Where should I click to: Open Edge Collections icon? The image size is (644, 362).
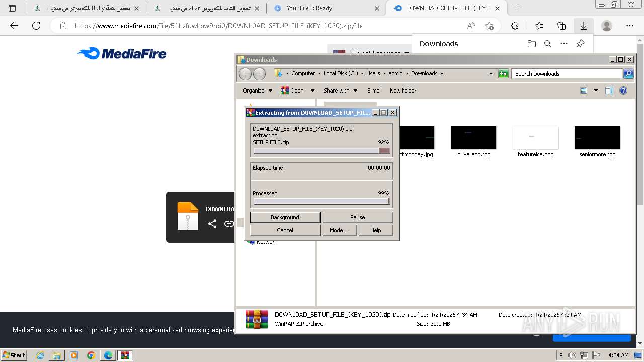(561, 26)
